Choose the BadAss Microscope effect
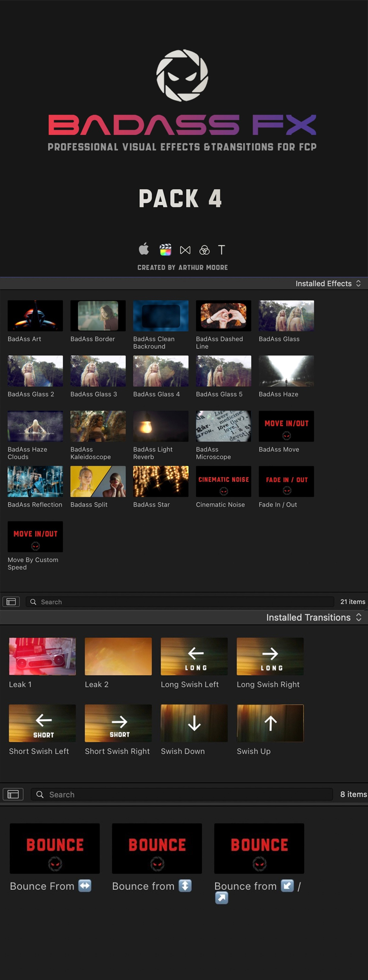Image resolution: width=368 pixels, height=980 pixels. [224, 426]
